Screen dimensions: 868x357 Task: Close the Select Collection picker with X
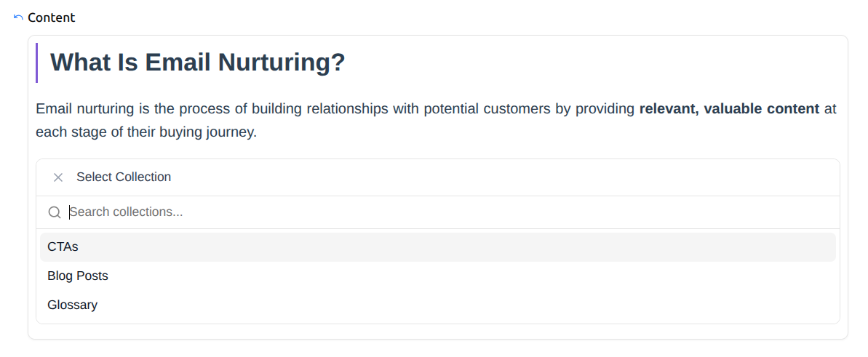point(58,177)
